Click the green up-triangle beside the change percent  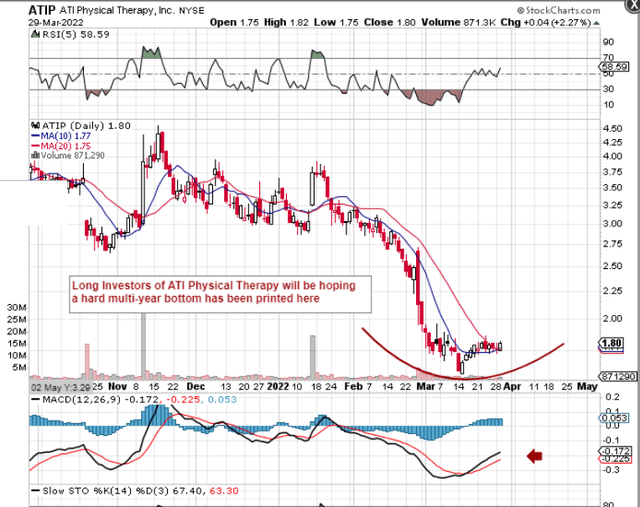[596, 23]
